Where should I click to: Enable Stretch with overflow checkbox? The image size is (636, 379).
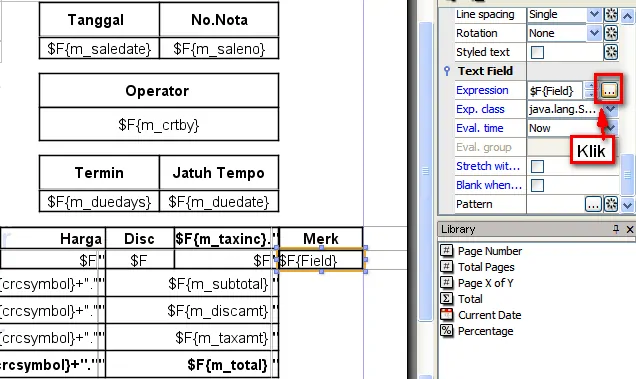click(537, 166)
